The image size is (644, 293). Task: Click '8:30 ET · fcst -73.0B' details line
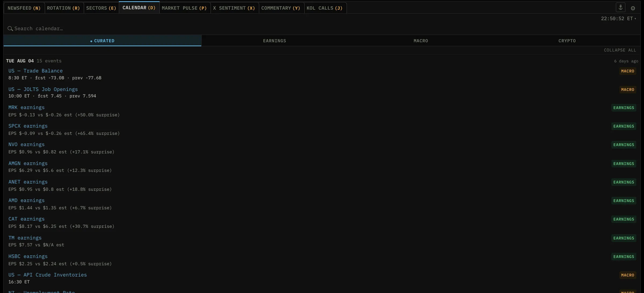(x=55, y=78)
